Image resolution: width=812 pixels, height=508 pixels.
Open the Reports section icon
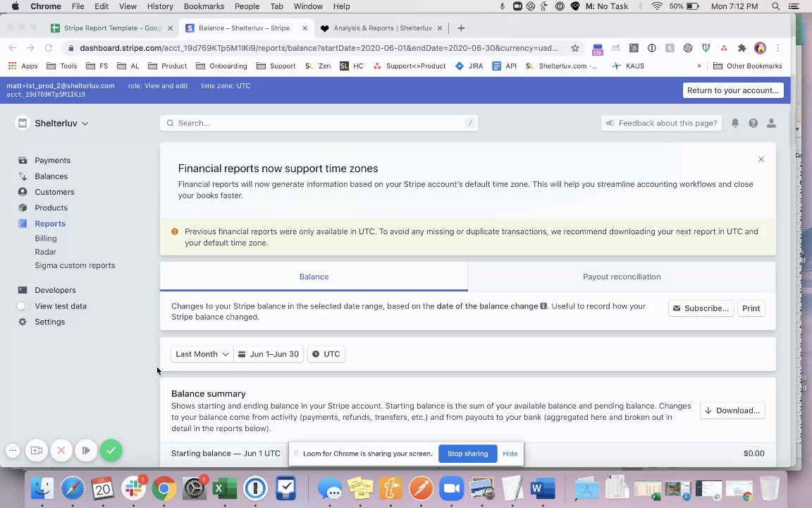[x=23, y=224]
